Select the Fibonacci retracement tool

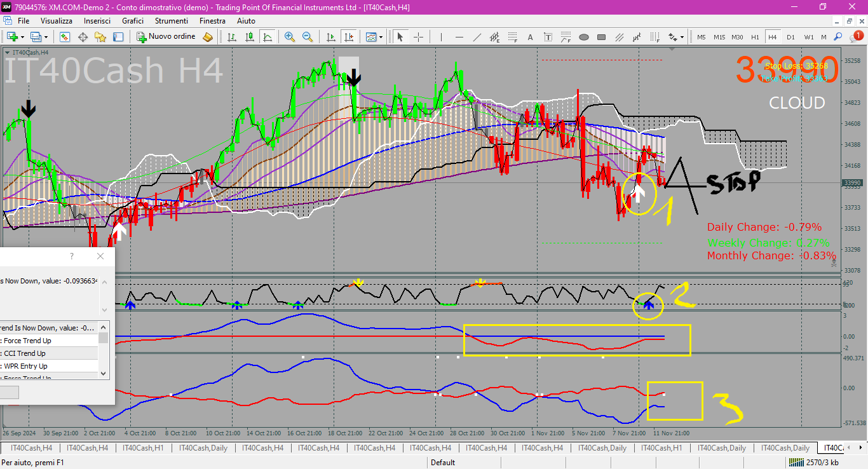512,37
